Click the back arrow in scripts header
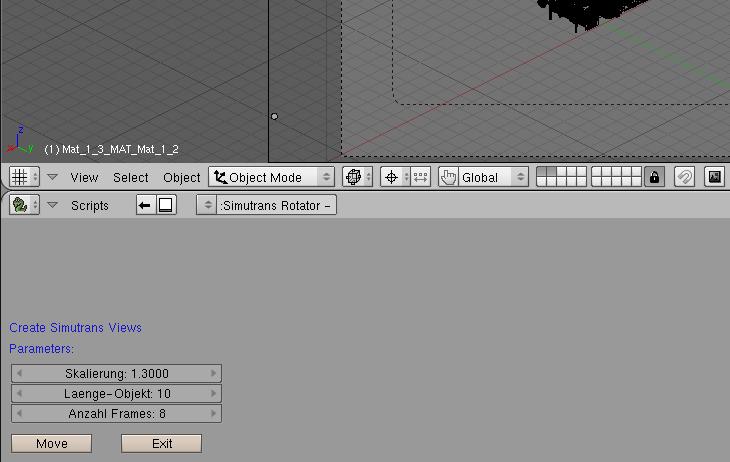Screen dimensions: 730x462 [x=145, y=205]
